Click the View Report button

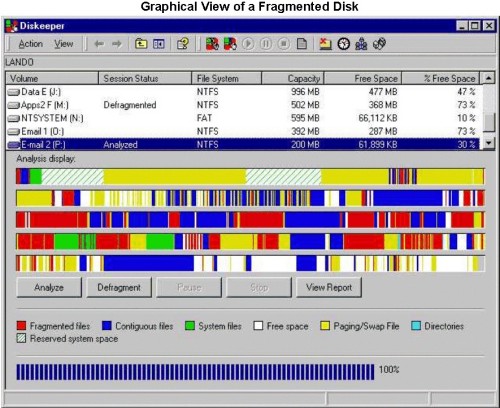coord(329,287)
